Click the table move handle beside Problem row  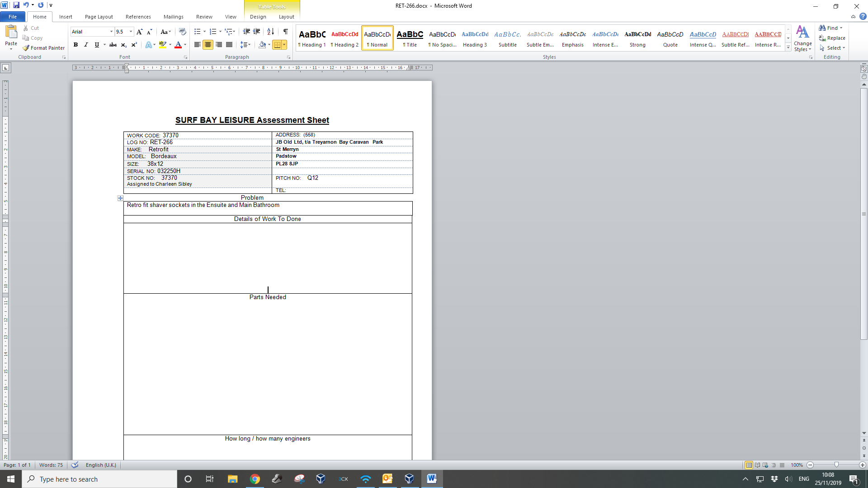(x=120, y=198)
